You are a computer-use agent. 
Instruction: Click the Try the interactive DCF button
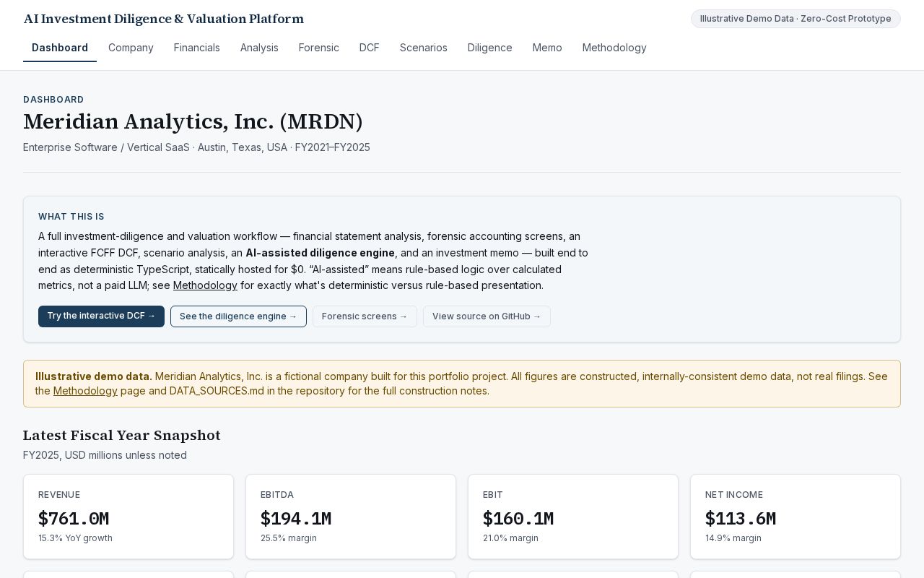(x=101, y=316)
